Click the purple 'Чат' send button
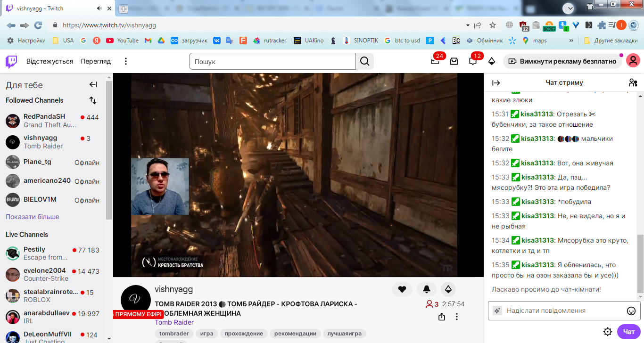 (x=629, y=332)
